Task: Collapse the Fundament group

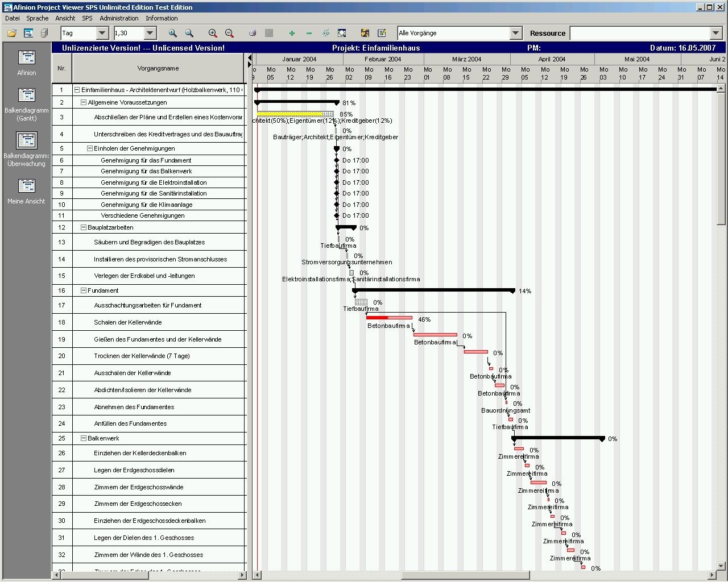Action: (x=84, y=290)
